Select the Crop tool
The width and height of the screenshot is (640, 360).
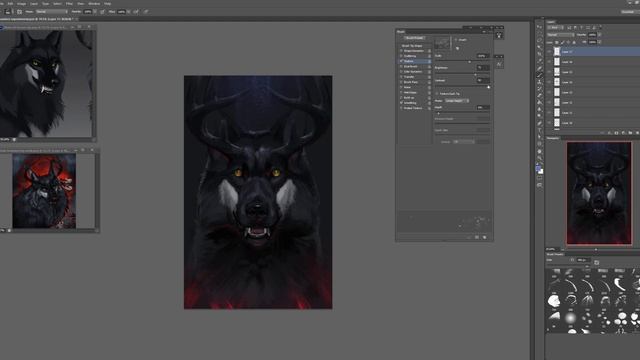tap(540, 54)
